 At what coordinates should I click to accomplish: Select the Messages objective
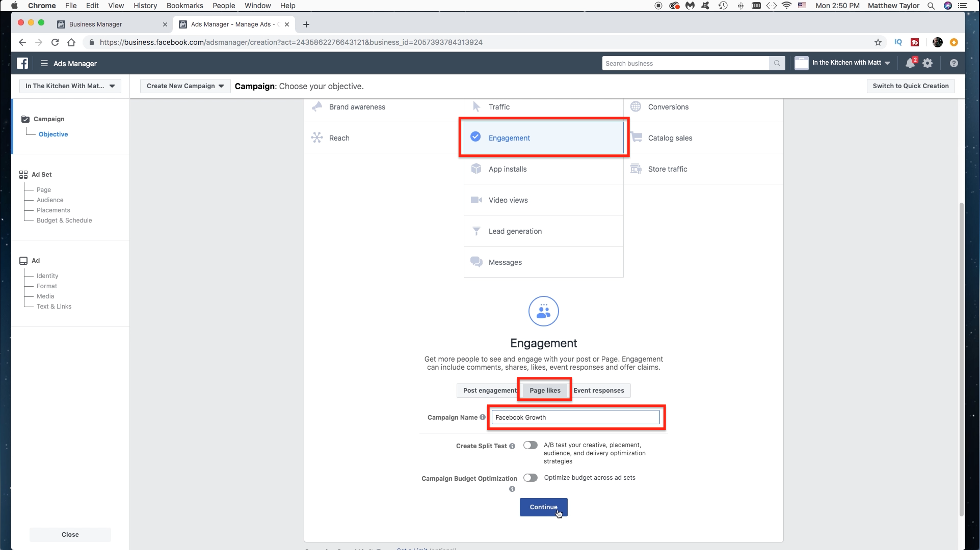click(x=543, y=262)
